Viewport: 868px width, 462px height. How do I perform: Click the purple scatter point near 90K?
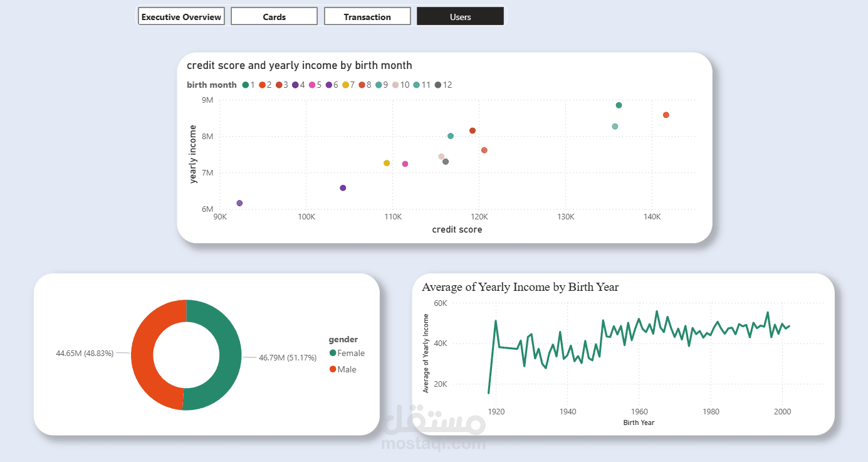tap(239, 203)
